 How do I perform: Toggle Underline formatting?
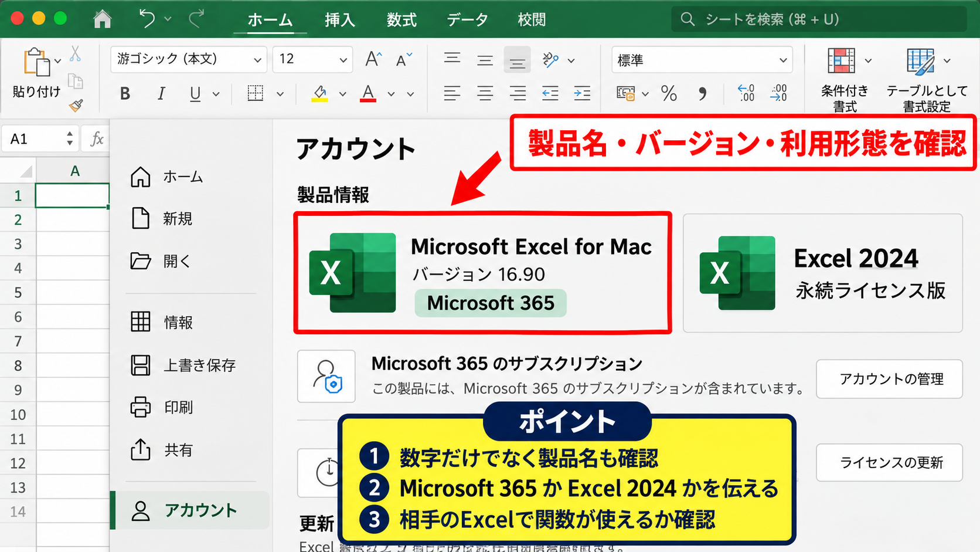(195, 94)
